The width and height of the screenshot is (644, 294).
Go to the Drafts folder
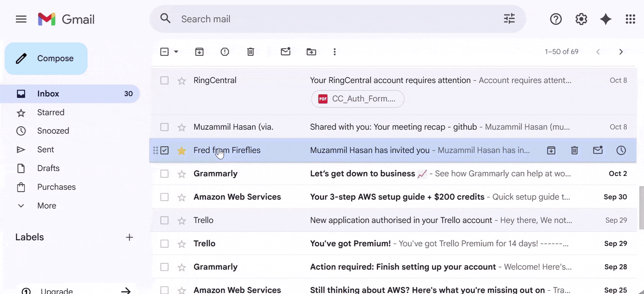point(48,168)
